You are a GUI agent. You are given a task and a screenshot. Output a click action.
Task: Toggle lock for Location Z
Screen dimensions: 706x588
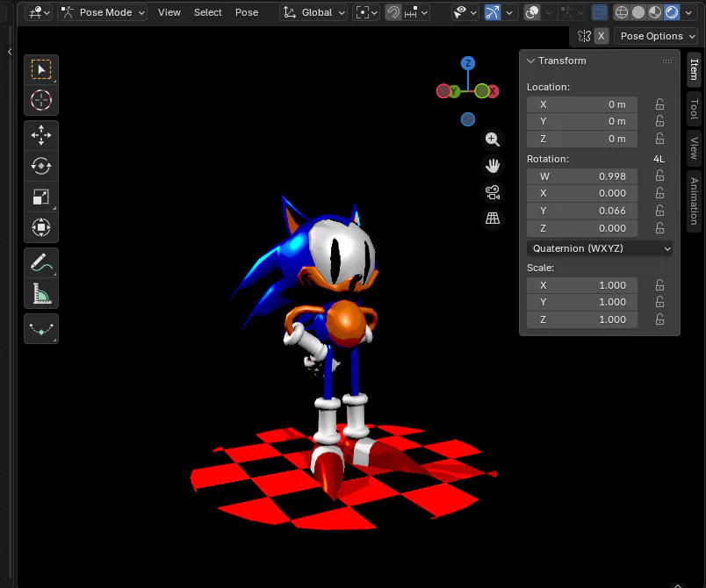[x=659, y=139]
